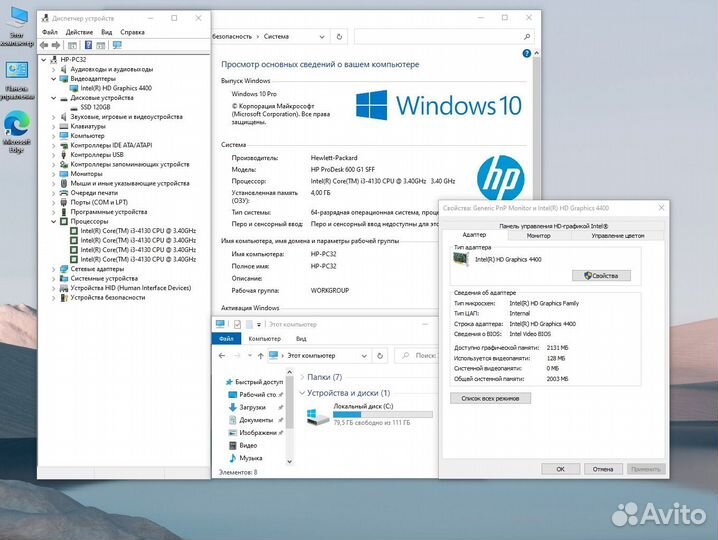Viewport: 718px width, 540px height.
Task: Open Действие menu in Device Manager
Action: click(x=79, y=32)
